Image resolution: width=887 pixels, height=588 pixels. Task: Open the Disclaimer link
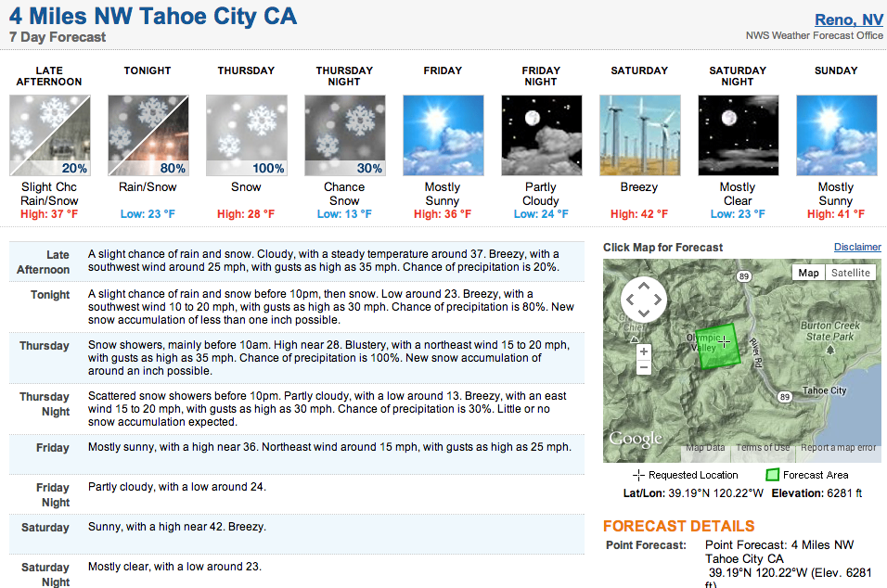coord(857,247)
